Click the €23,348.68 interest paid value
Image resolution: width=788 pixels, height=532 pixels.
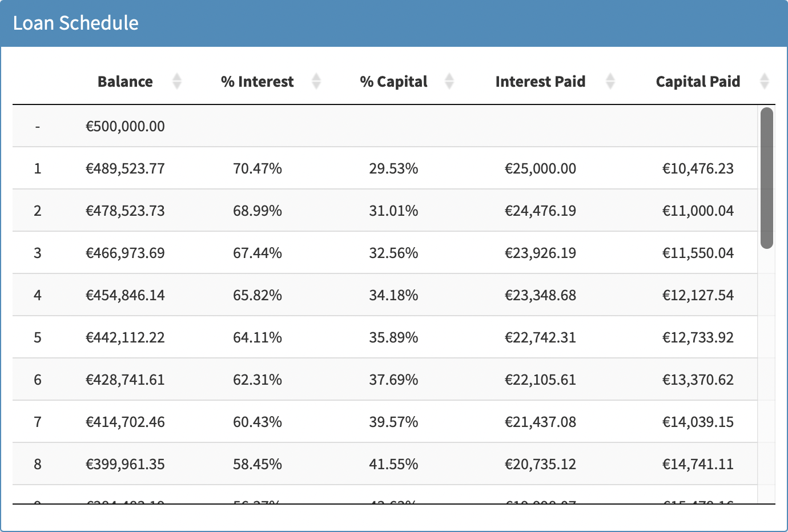pyautogui.click(x=540, y=295)
